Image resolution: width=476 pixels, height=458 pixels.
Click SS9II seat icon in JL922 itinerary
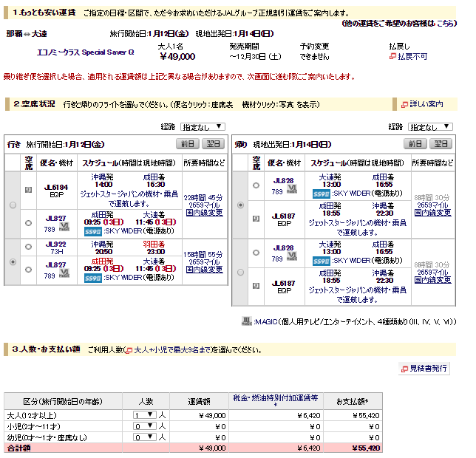point(93,278)
